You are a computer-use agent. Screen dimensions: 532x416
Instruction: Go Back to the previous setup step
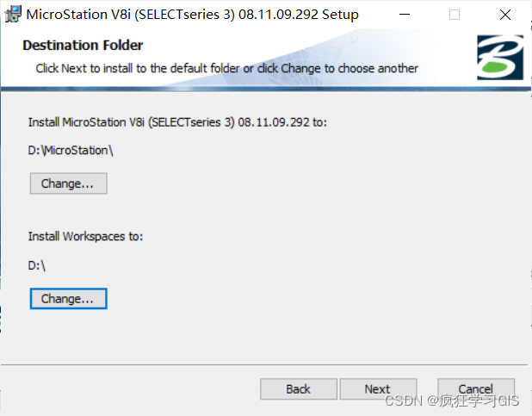click(299, 389)
